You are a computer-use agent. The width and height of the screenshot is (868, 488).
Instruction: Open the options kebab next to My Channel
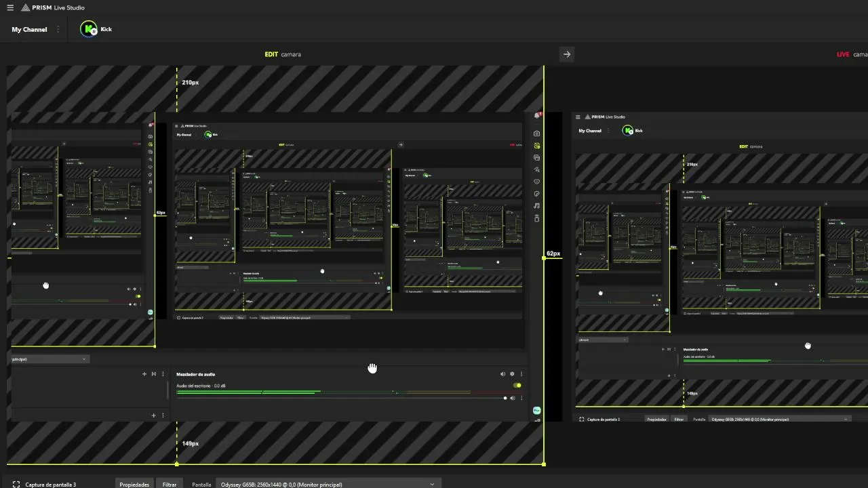click(x=58, y=29)
